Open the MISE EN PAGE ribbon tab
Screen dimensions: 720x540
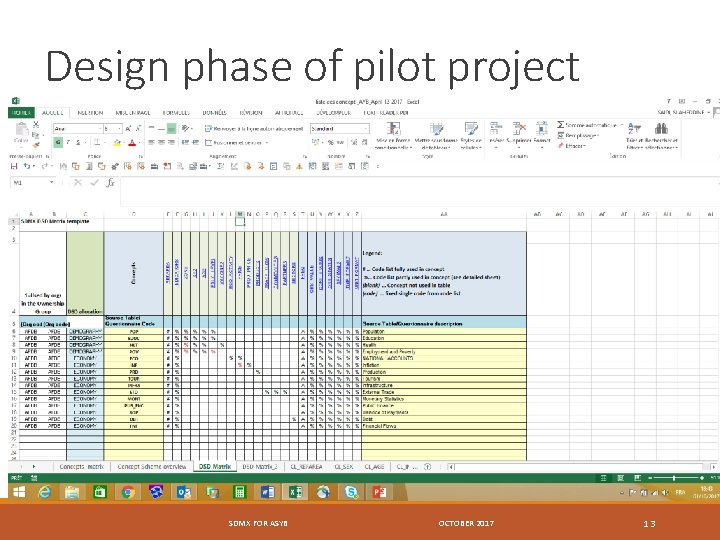click(133, 112)
